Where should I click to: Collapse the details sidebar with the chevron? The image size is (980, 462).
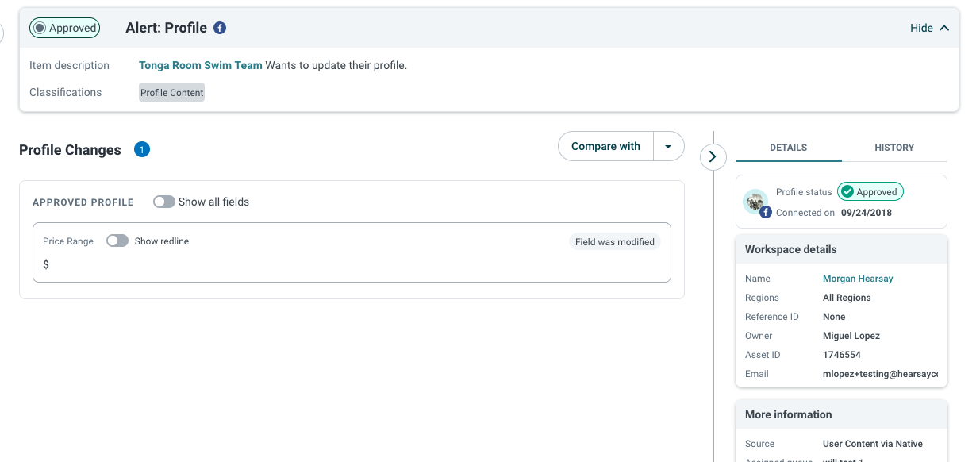tap(713, 157)
